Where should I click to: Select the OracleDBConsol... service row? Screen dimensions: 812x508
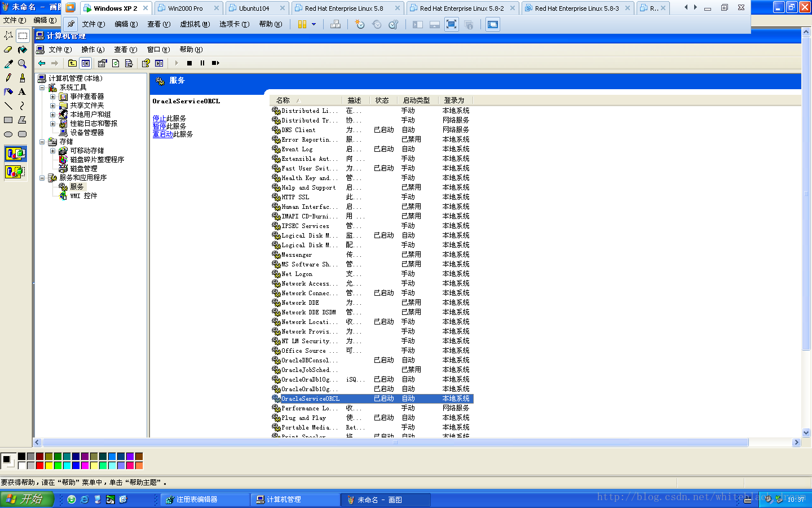pos(372,360)
